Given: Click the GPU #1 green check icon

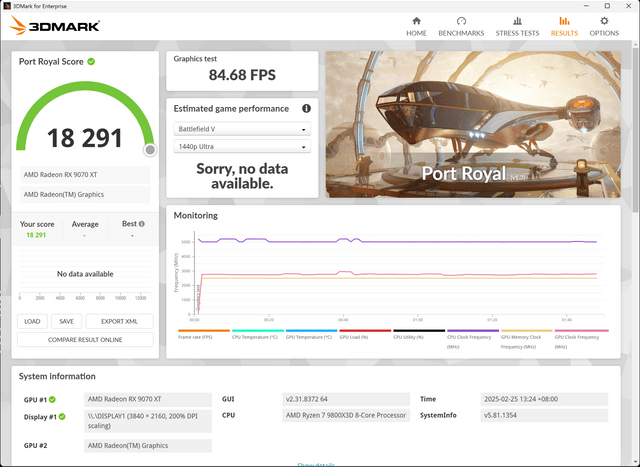Looking at the screenshot, I should (52, 400).
